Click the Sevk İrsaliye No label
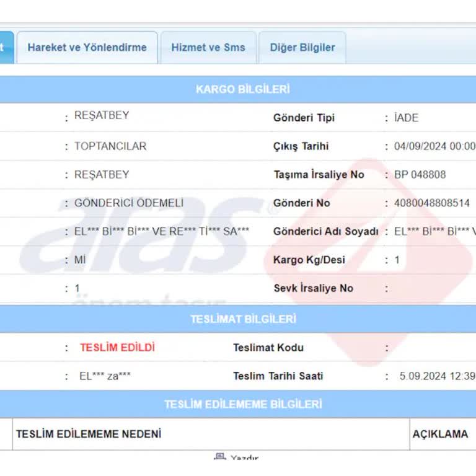Screen dimensions: 476x476 pyautogui.click(x=314, y=288)
